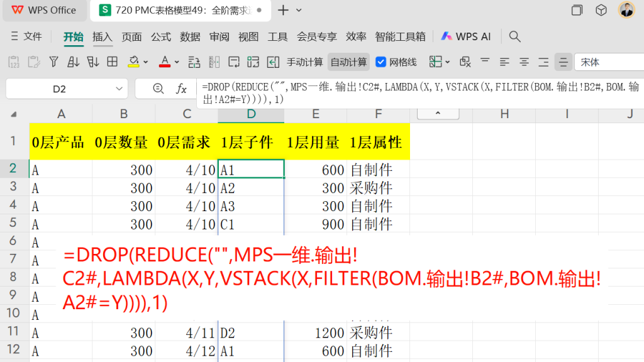Select the 会员专享 ribbon tab
644x362 pixels.
coord(317,36)
